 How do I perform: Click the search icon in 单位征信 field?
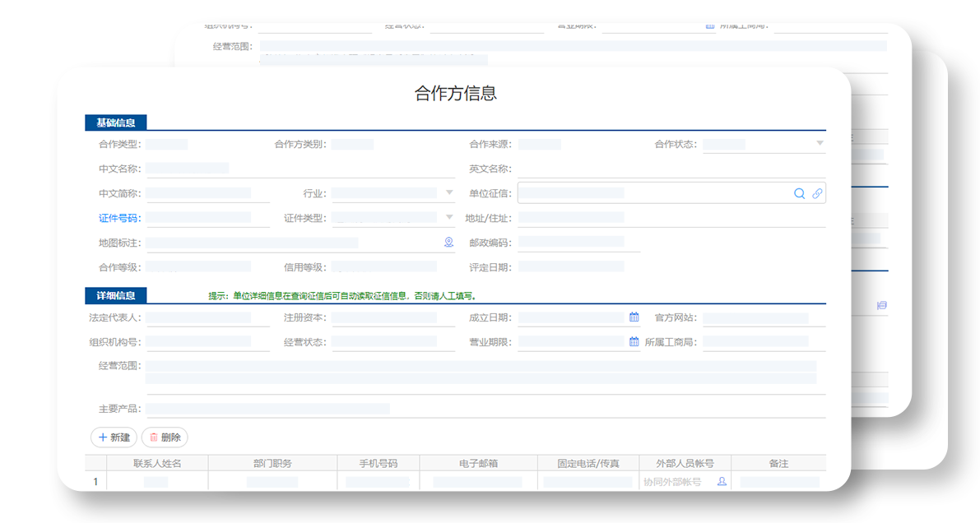pos(799,193)
